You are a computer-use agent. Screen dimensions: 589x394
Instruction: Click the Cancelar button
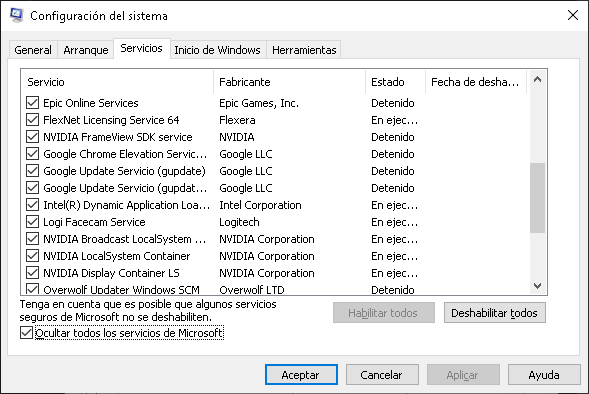click(x=382, y=374)
